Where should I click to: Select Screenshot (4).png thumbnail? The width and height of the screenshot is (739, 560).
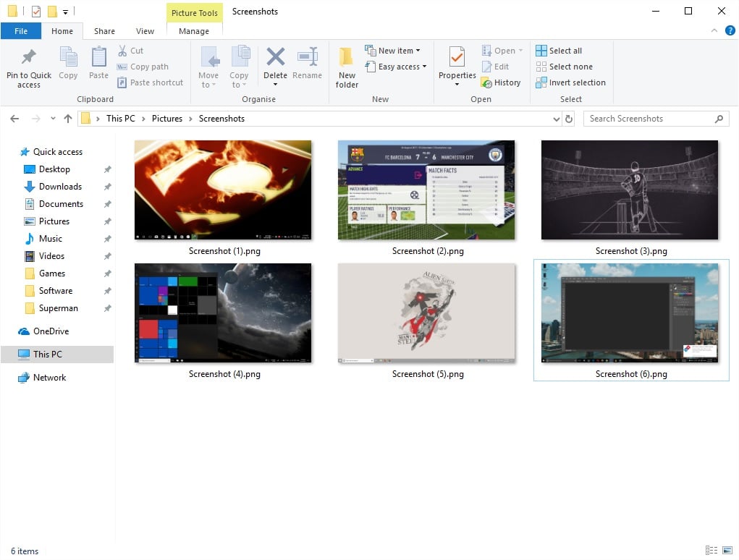(x=223, y=313)
